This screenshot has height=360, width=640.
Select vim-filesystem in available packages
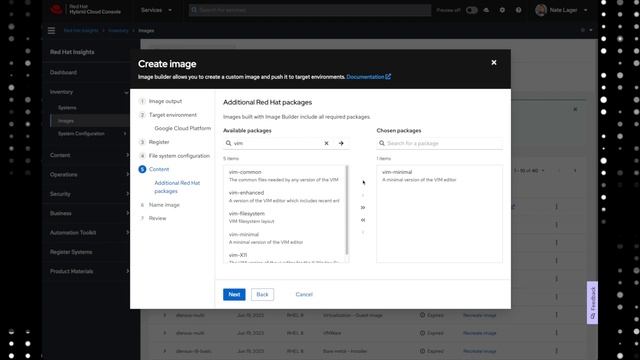click(284, 217)
